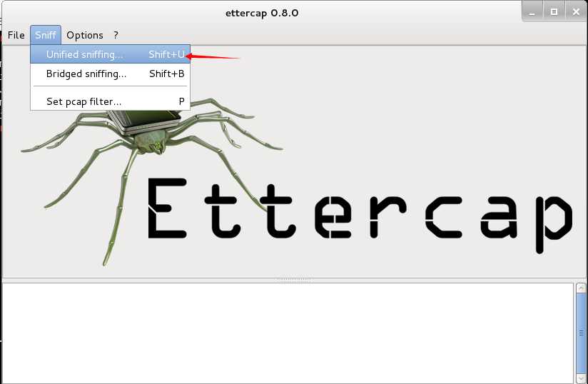Select Set pcap filter... entry
This screenshot has height=384, width=588.
[110, 101]
